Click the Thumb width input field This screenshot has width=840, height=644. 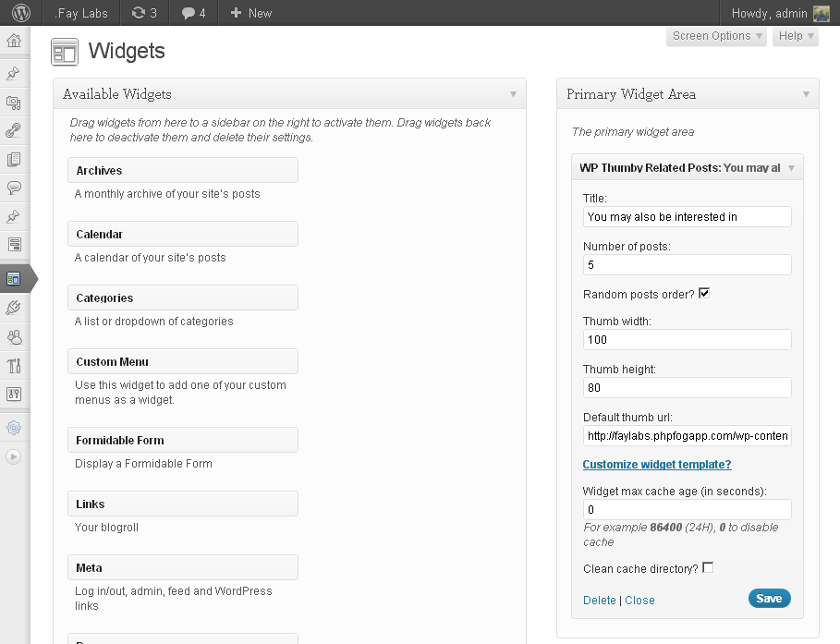(x=687, y=340)
